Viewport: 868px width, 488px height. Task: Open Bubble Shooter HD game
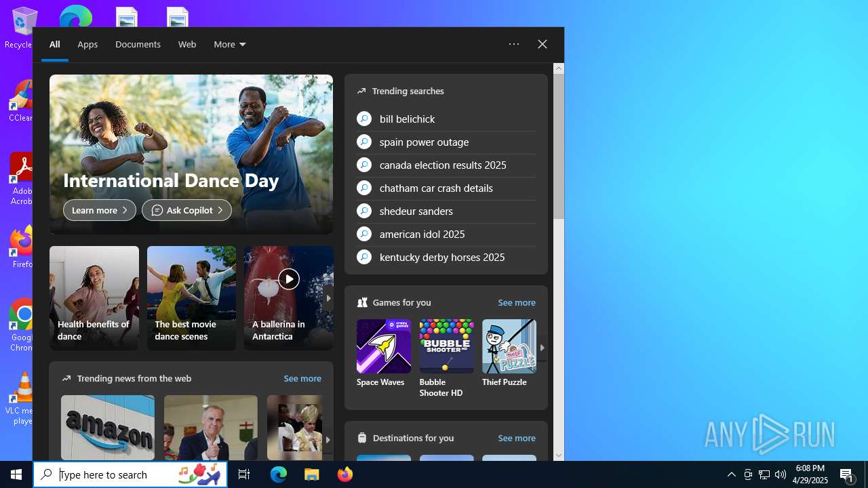[x=446, y=359]
